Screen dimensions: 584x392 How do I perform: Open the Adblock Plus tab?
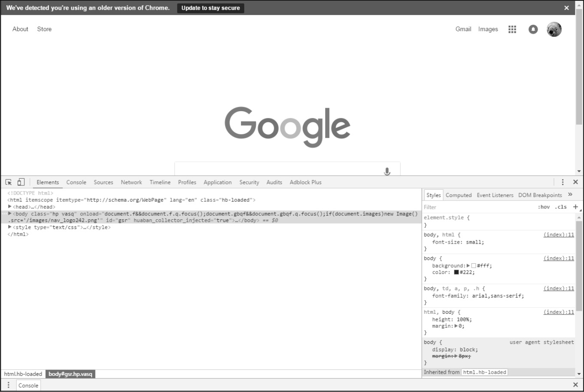[x=305, y=182]
